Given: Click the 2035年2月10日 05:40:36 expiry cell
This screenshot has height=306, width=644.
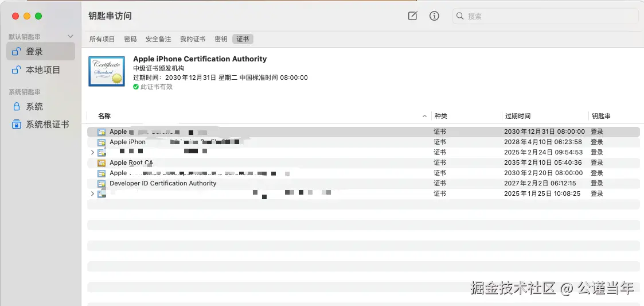Looking at the screenshot, I should (x=543, y=163).
